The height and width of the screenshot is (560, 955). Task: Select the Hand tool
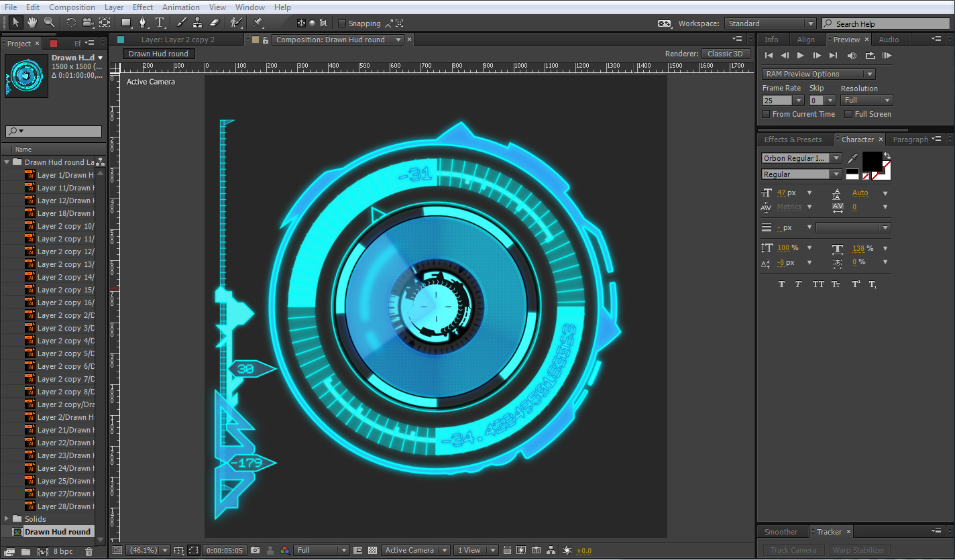click(x=32, y=22)
